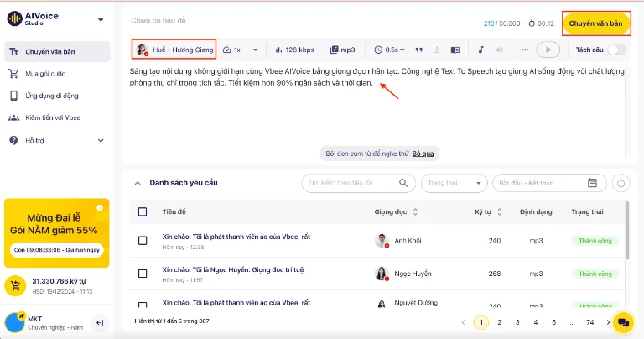Collapse the Danh sách yêu cầu section

(x=138, y=183)
